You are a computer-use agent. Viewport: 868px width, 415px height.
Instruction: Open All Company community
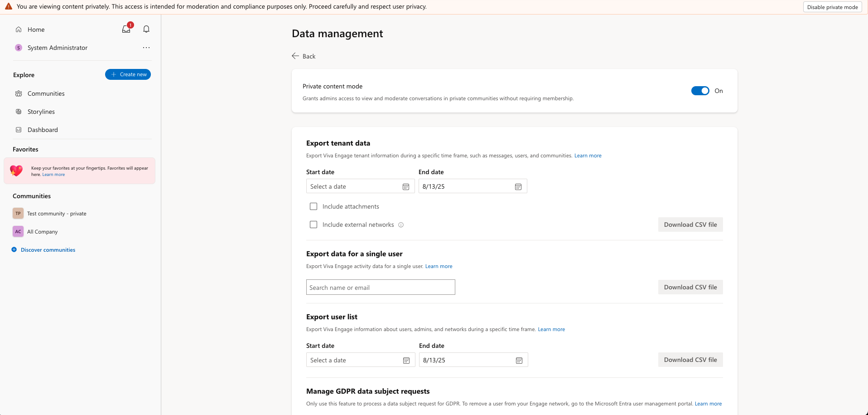click(x=43, y=232)
